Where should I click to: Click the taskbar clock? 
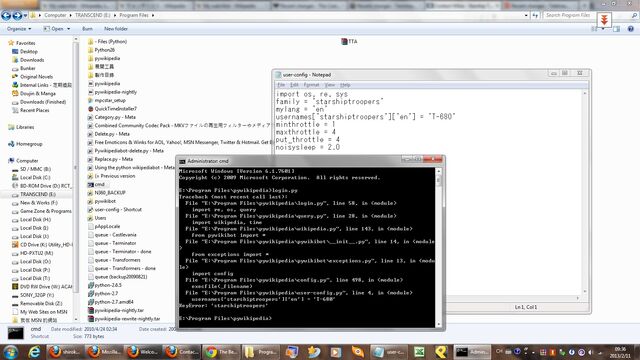pyautogui.click(x=620, y=352)
